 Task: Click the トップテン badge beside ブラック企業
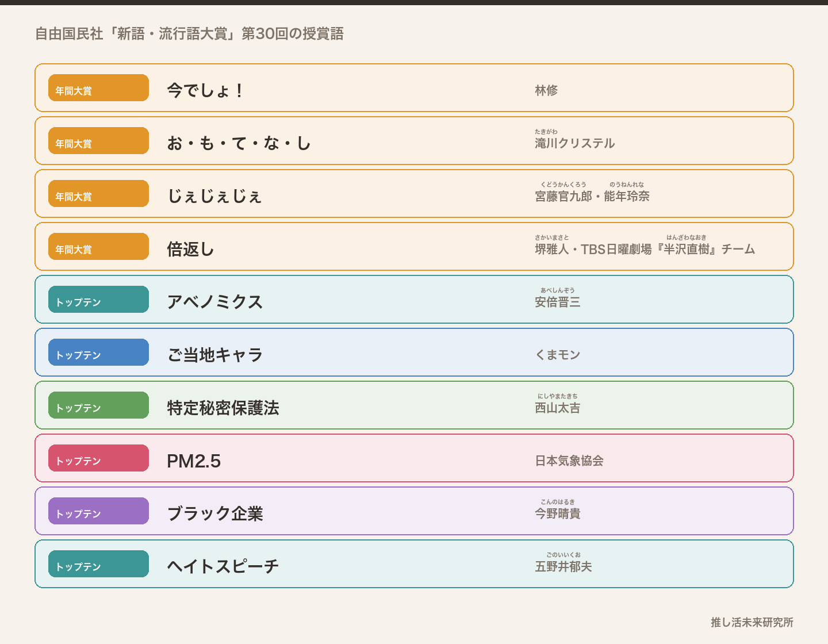coord(98,511)
